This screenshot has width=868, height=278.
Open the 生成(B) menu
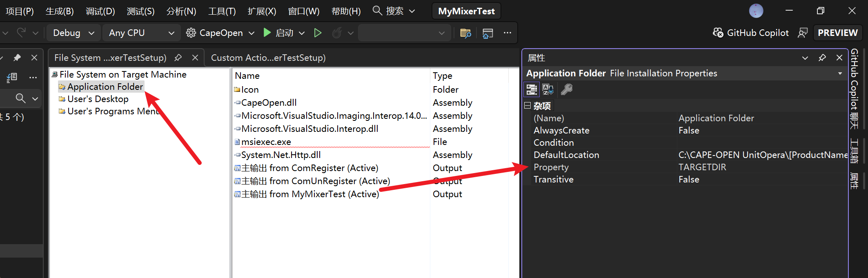coord(60,11)
